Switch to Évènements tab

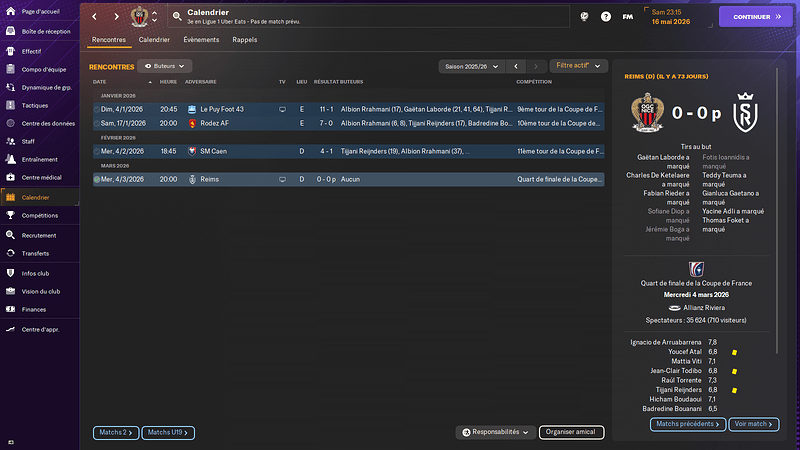(x=201, y=40)
